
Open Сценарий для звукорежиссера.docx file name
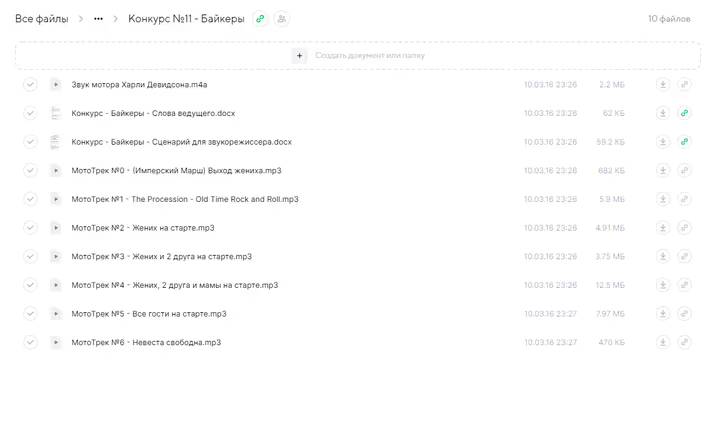182,142
